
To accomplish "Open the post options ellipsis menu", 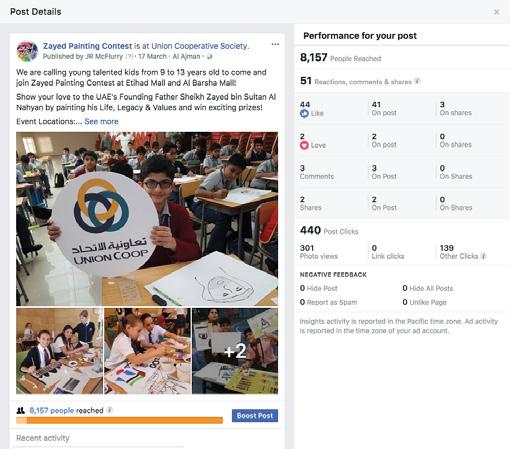I will tap(275, 44).
